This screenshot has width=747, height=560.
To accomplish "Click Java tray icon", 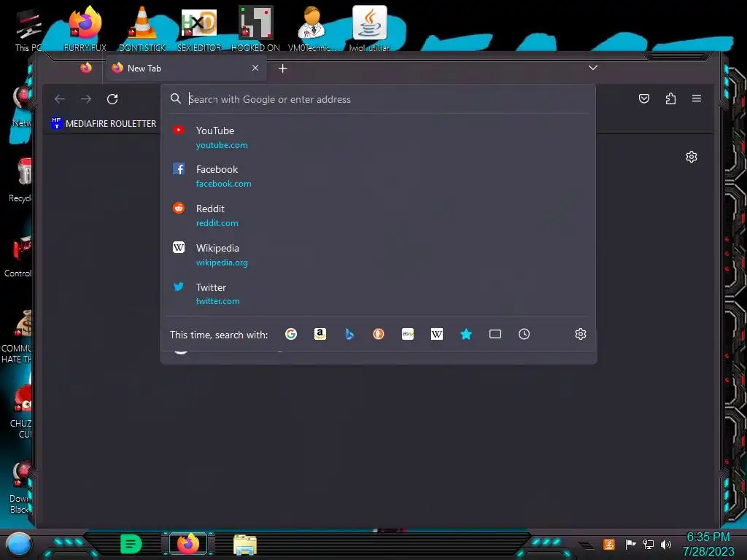I will click(x=609, y=544).
